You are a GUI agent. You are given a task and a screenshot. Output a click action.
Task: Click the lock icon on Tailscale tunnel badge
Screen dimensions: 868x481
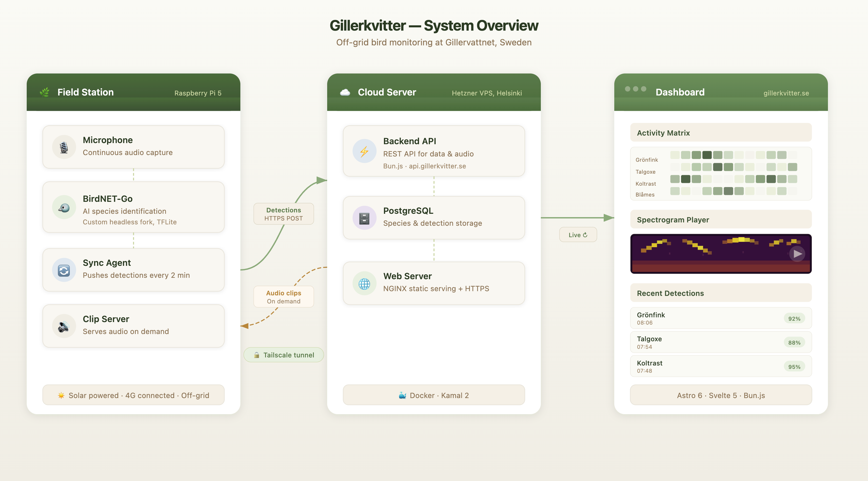click(257, 355)
